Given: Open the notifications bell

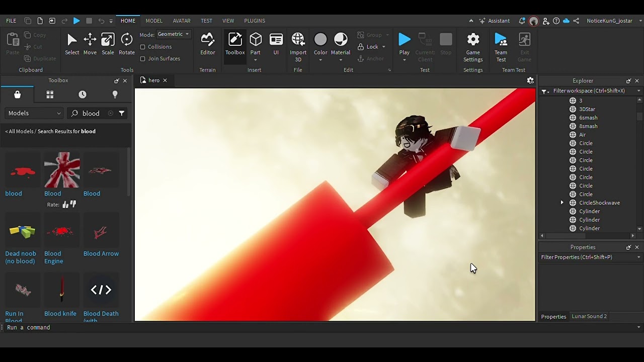Looking at the screenshot, I should (522, 21).
